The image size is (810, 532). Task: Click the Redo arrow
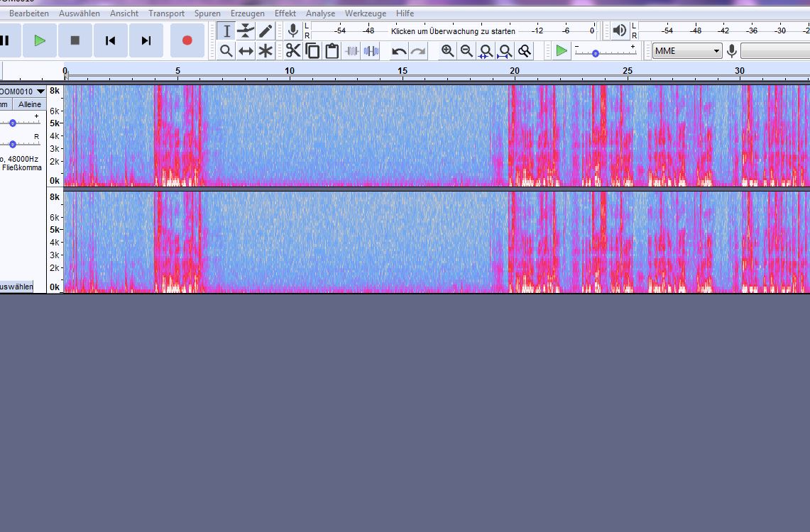[418, 50]
